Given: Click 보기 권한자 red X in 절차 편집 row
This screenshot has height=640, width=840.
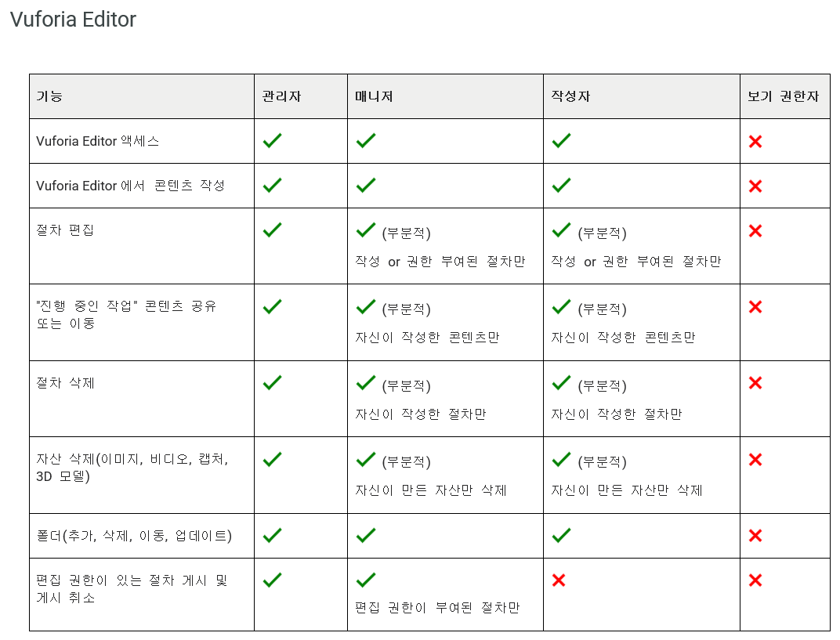Looking at the screenshot, I should click(x=755, y=231).
